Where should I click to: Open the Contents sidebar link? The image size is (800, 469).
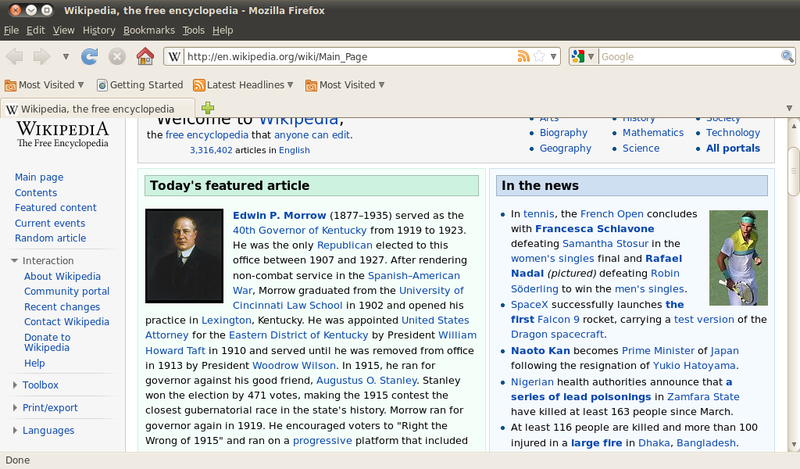[36, 192]
